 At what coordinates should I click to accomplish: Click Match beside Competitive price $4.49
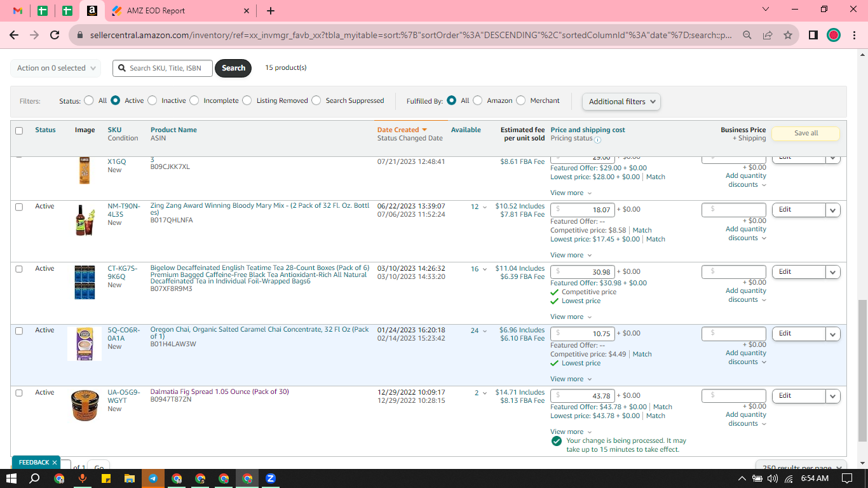pos(642,354)
